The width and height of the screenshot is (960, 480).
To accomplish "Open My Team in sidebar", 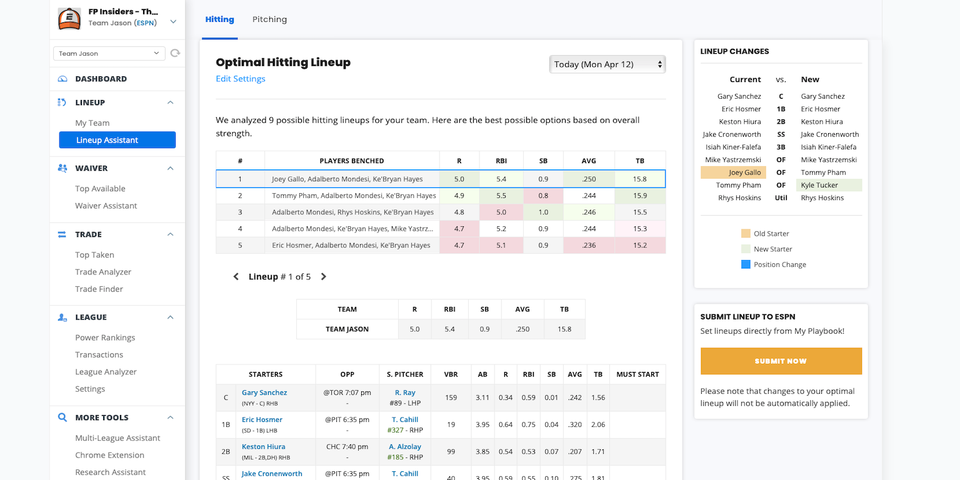I will click(92, 123).
